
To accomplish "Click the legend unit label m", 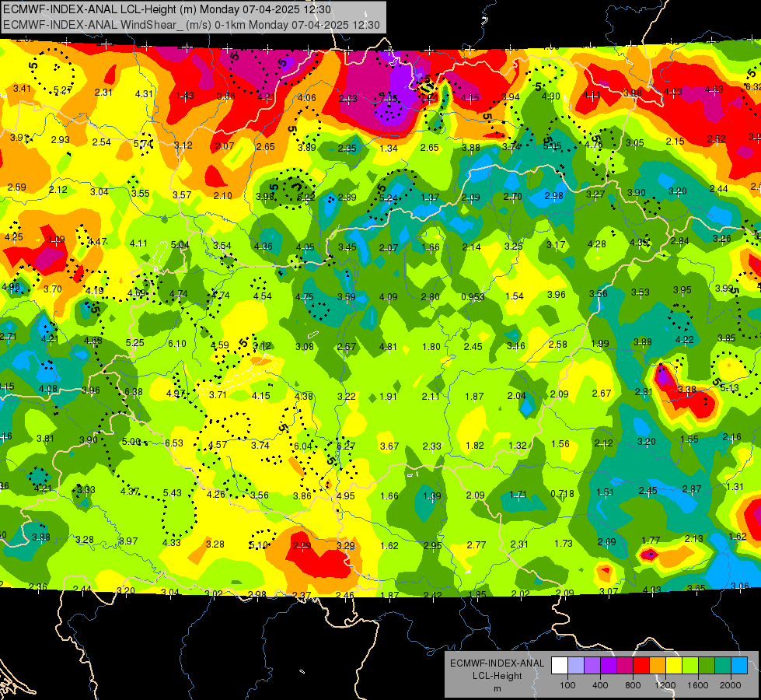I will pyautogui.click(x=497, y=689).
